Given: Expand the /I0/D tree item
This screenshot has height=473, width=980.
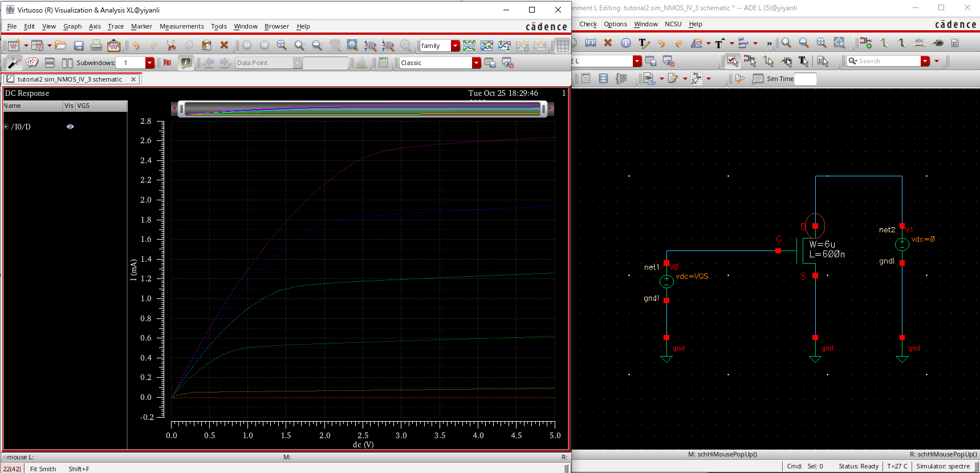Looking at the screenshot, I should click(6, 127).
